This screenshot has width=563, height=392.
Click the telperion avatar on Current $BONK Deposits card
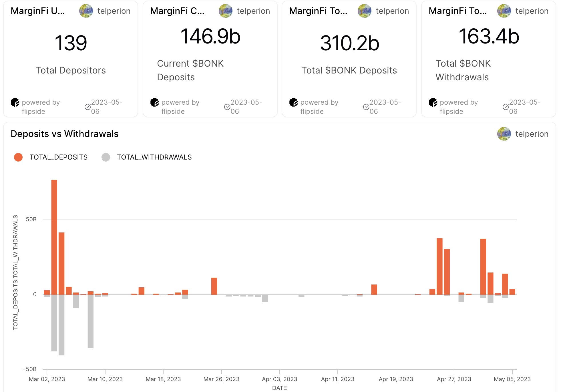pos(226,11)
